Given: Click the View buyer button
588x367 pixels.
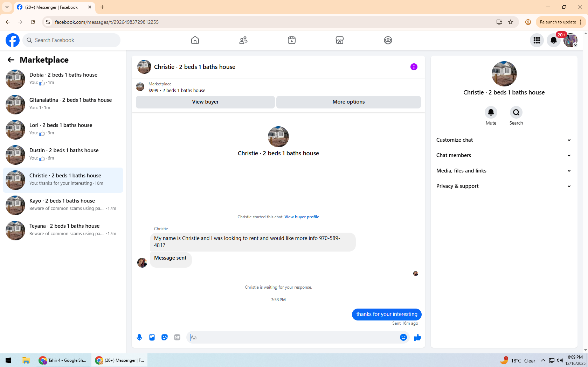Looking at the screenshot, I should 205,102.
